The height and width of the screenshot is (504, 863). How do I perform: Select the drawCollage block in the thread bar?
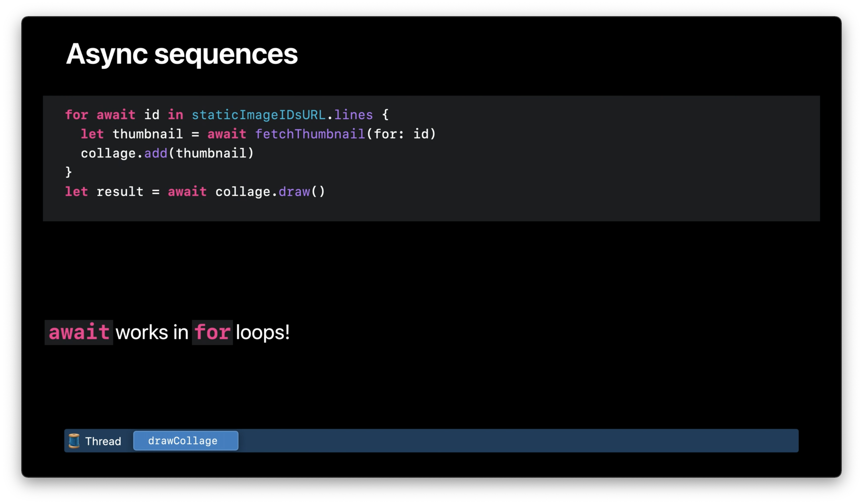(185, 441)
